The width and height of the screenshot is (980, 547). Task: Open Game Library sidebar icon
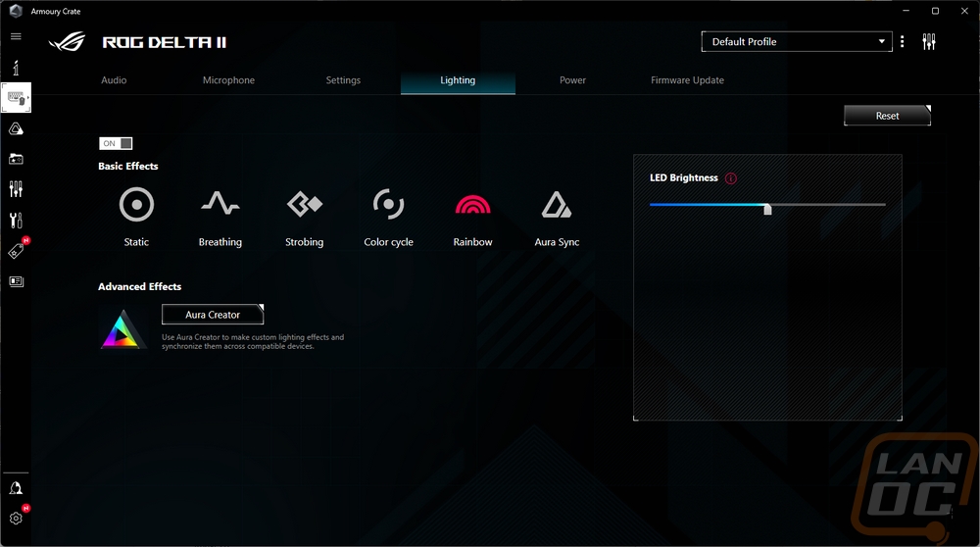click(17, 159)
